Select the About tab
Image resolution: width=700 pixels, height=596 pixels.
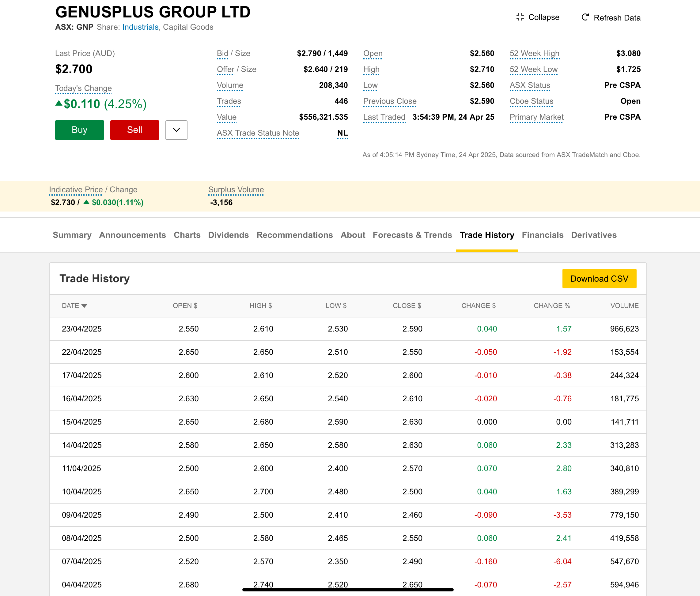(353, 235)
